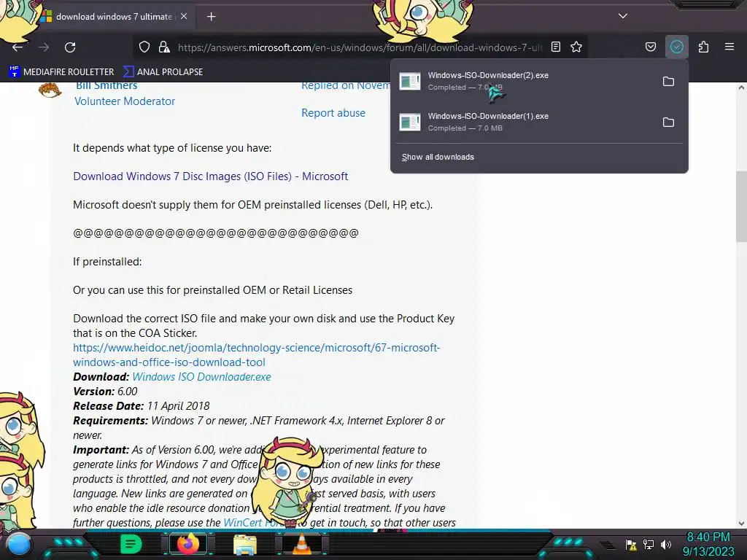Open the green notes app on taskbar
Screen dimensions: 747x560
point(131,544)
